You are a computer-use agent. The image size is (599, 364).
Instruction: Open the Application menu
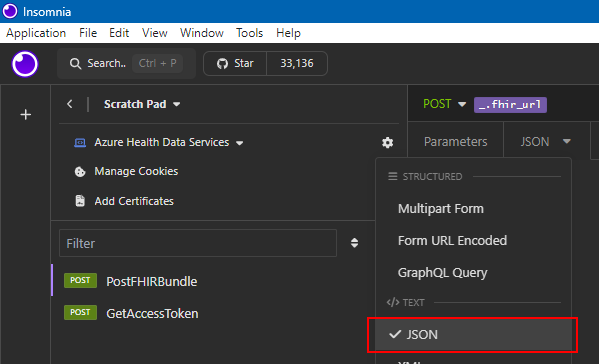tap(36, 33)
